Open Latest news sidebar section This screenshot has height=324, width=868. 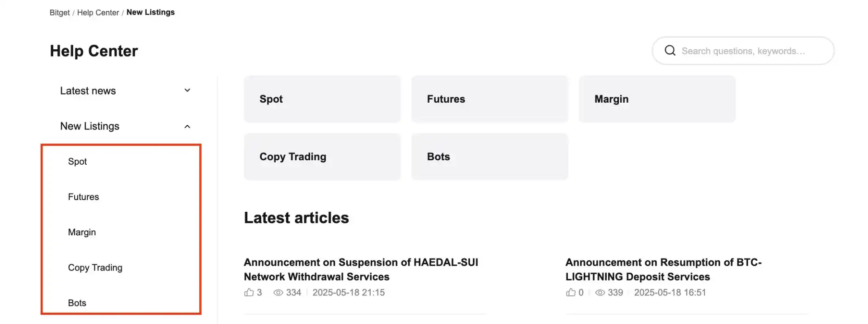(x=88, y=91)
